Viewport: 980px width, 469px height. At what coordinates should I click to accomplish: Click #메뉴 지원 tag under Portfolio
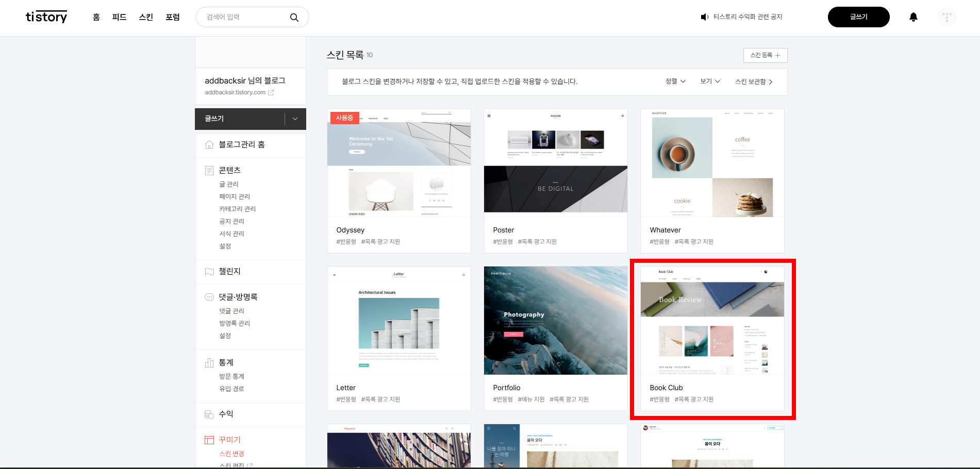point(531,399)
